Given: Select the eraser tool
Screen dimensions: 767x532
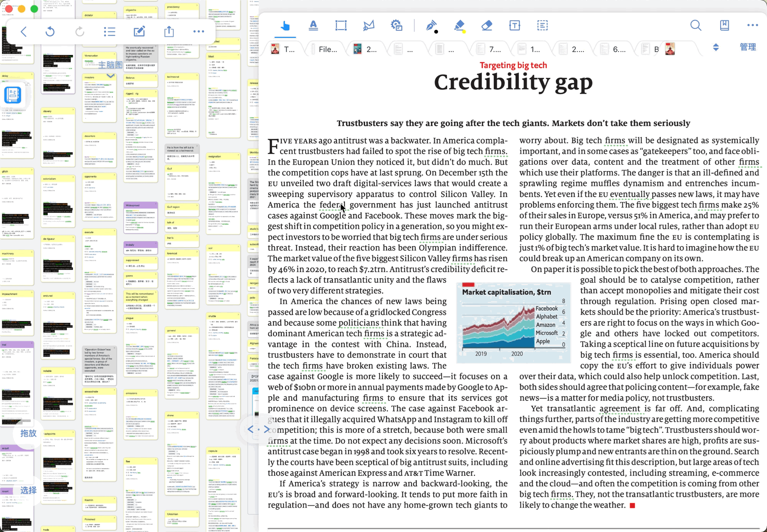Looking at the screenshot, I should (487, 26).
